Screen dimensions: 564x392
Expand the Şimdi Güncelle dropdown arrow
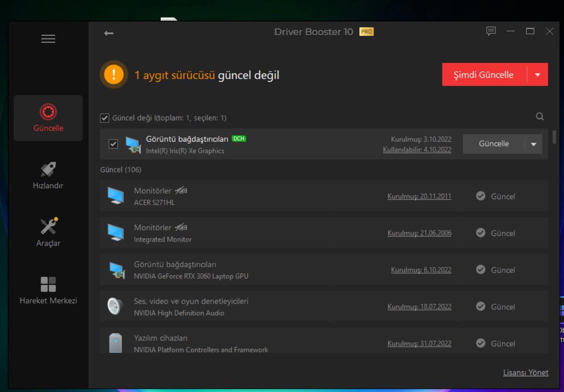click(538, 75)
